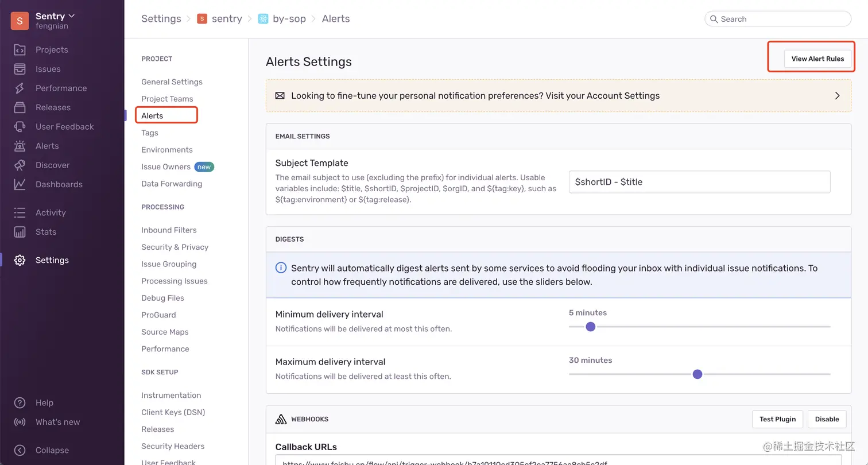Open Issue Owners settings
The image size is (868, 465).
point(166,167)
